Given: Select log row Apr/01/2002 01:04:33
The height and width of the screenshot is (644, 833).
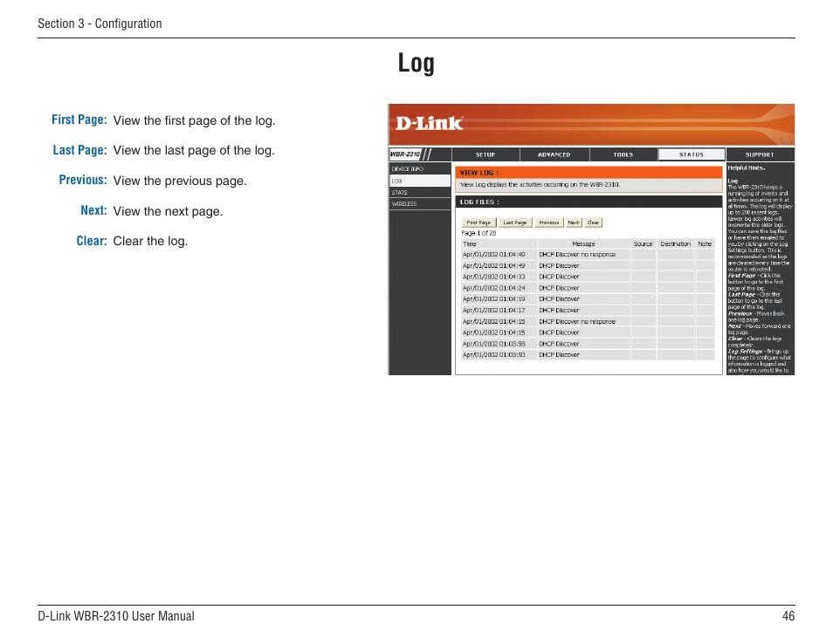Looking at the screenshot, I should (x=588, y=277).
